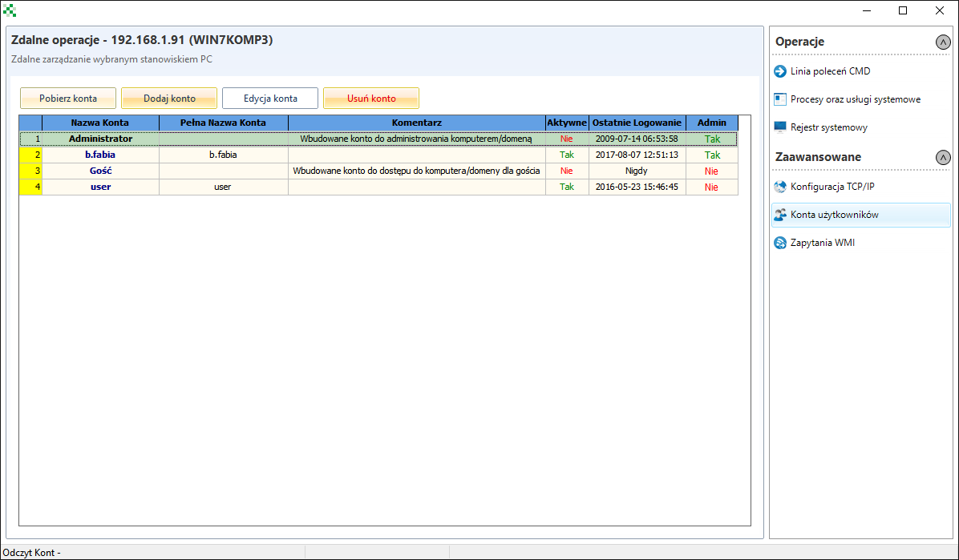Click Admin value Tak for b.fabia
The image size is (959, 560).
point(712,155)
